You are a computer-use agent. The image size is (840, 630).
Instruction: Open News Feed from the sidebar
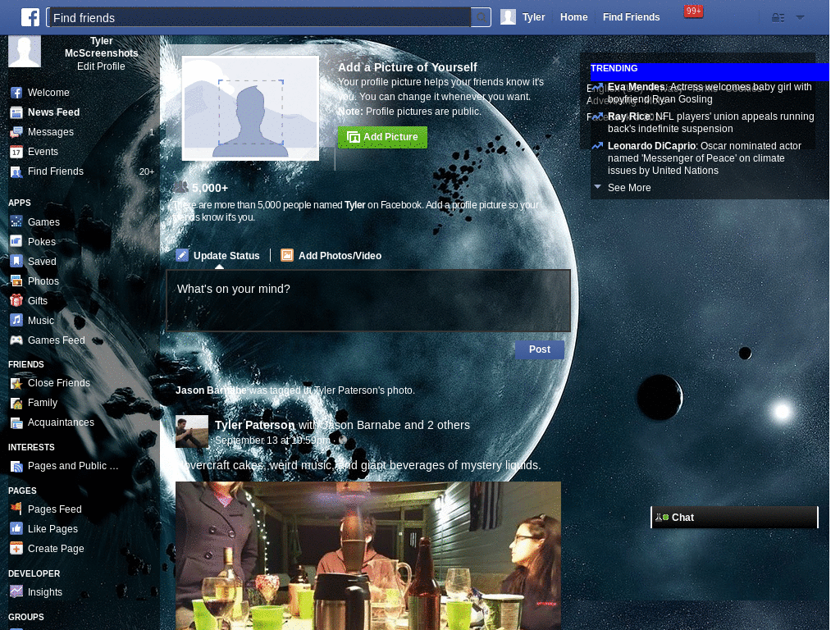tap(53, 112)
